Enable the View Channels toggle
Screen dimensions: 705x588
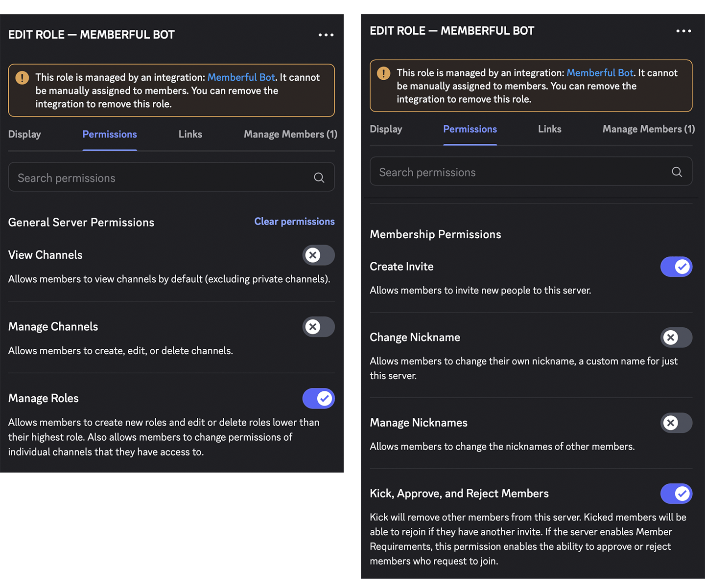point(319,255)
